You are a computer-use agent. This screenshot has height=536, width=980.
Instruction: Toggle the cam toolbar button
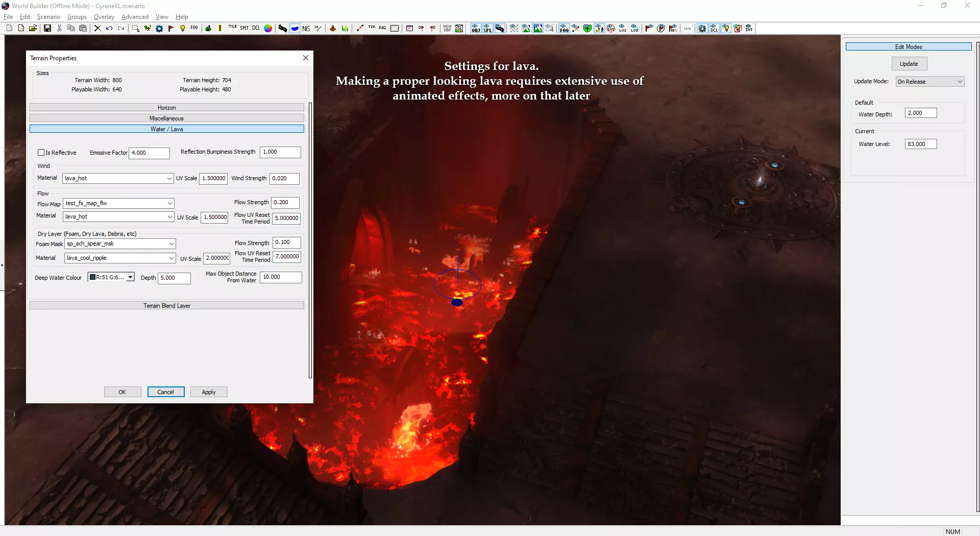pyautogui.click(x=688, y=29)
